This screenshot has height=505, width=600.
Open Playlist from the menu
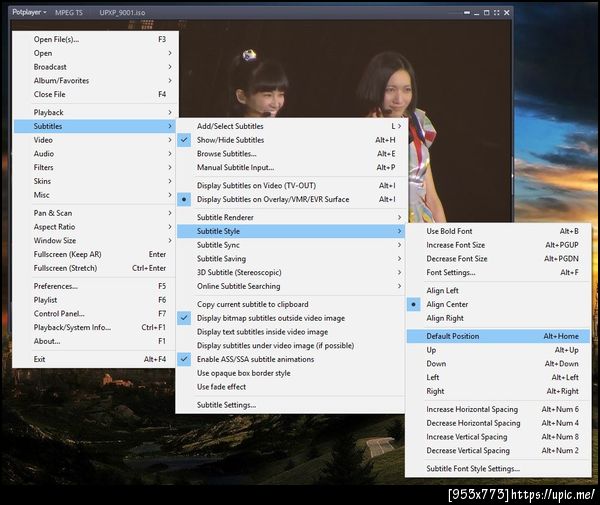(x=95, y=300)
